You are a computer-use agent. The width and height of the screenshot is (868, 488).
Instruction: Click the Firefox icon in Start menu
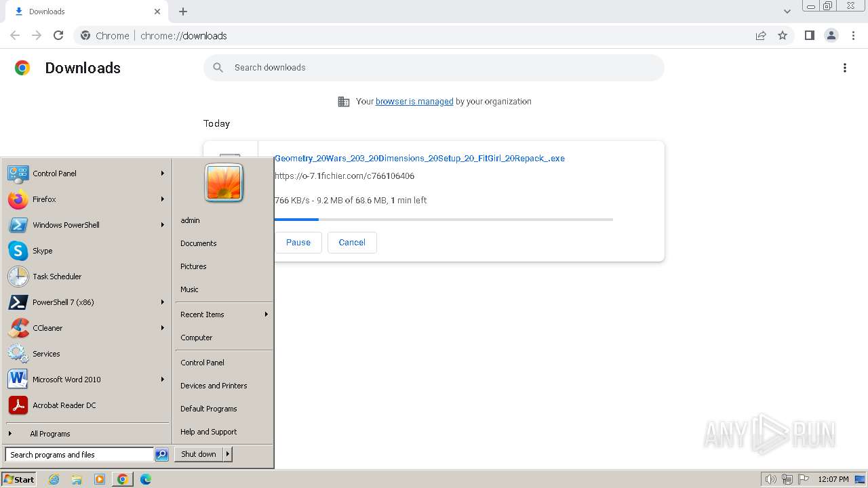coord(18,199)
